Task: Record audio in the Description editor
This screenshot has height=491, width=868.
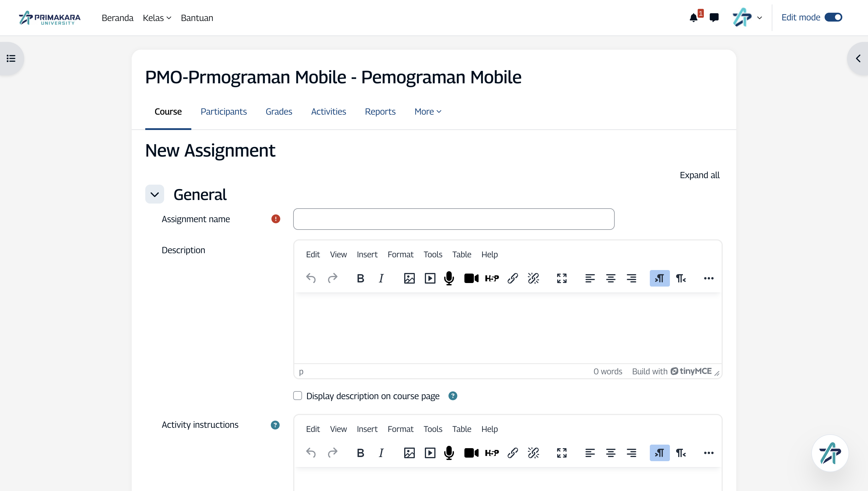Action: (449, 278)
